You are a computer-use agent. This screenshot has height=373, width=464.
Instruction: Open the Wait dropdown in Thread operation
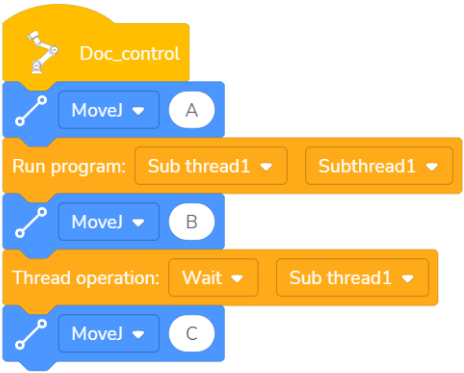(x=213, y=277)
